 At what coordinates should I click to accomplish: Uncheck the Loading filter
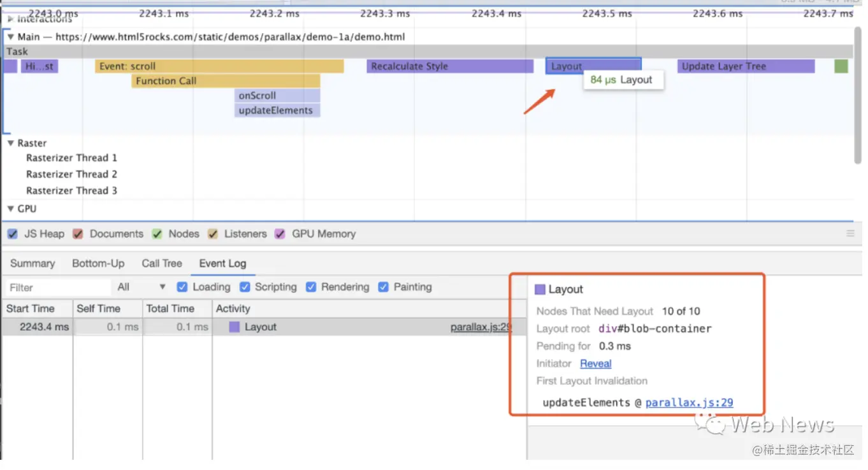182,287
